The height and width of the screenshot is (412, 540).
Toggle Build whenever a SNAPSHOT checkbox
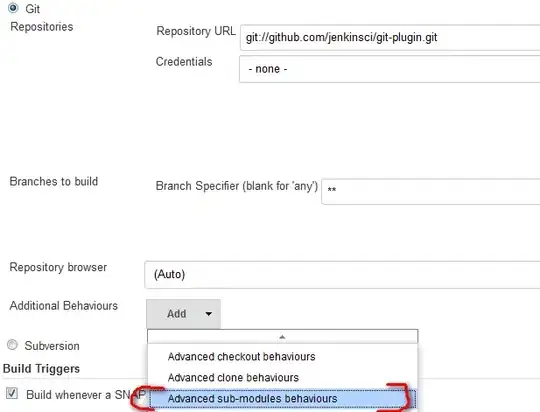click(x=12, y=393)
